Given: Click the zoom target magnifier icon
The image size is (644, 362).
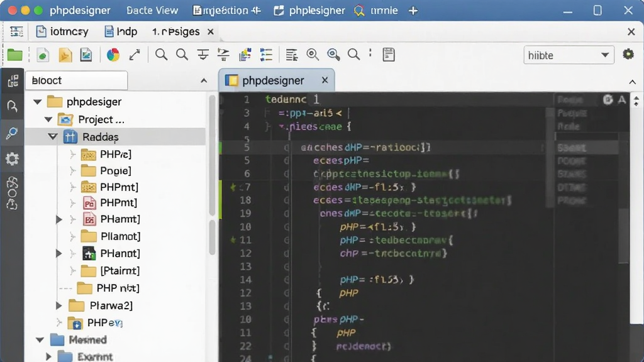Looking at the screenshot, I should pyautogui.click(x=313, y=55).
